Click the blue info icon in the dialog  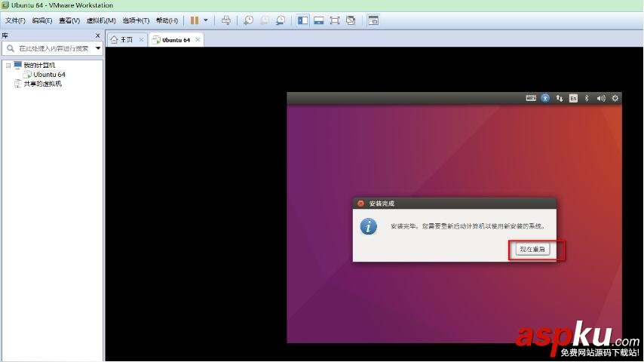coord(369,226)
